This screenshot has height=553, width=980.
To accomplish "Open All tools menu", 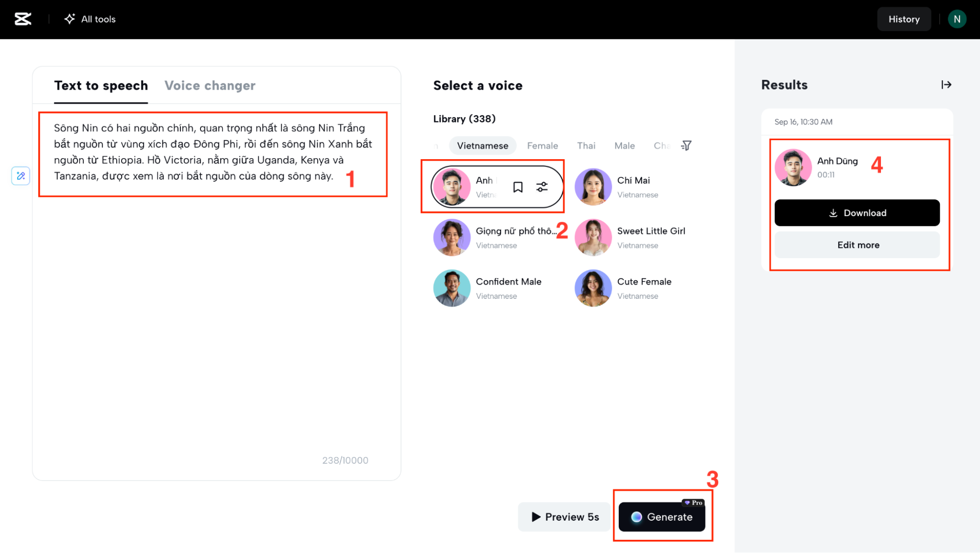I will [x=90, y=19].
